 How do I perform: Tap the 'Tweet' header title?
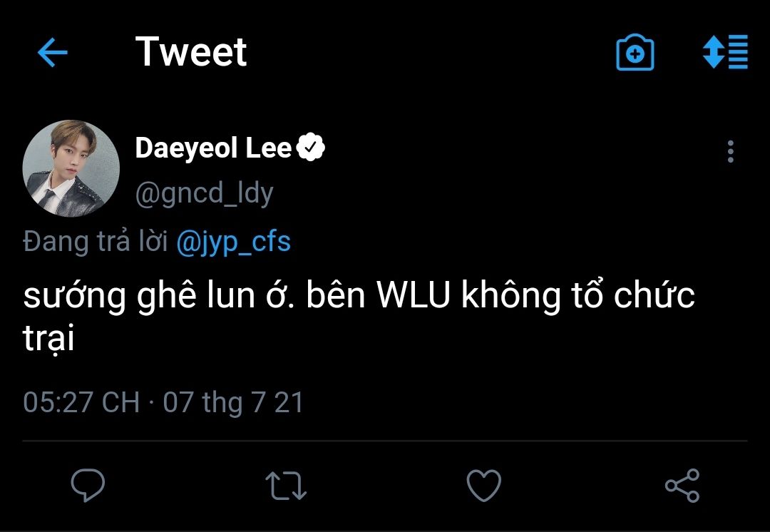191,52
